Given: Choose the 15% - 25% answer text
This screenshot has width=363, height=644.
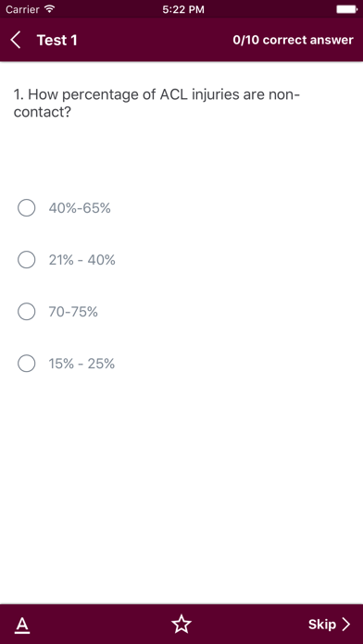Looking at the screenshot, I should point(81,364).
